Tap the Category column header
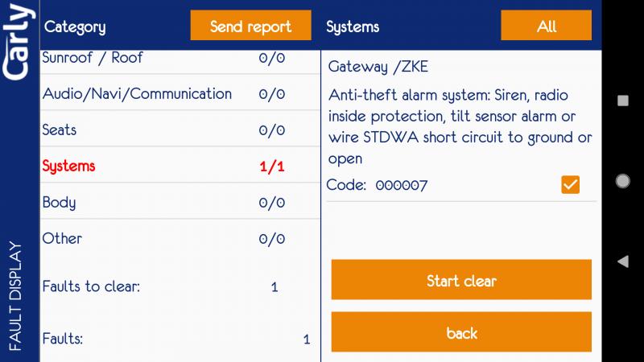The width and height of the screenshot is (644, 362). pos(75,27)
